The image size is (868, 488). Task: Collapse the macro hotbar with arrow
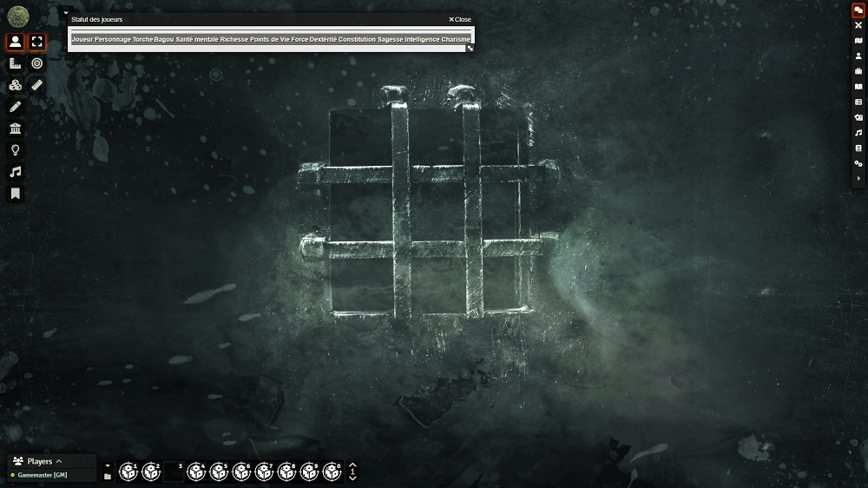(x=108, y=466)
